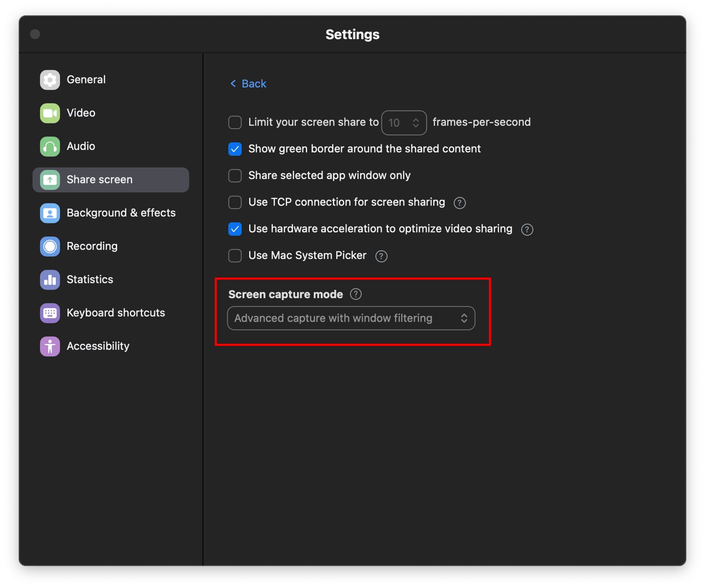
Task: Toggle Use Mac System Picker checkbox
Action: [x=235, y=256]
